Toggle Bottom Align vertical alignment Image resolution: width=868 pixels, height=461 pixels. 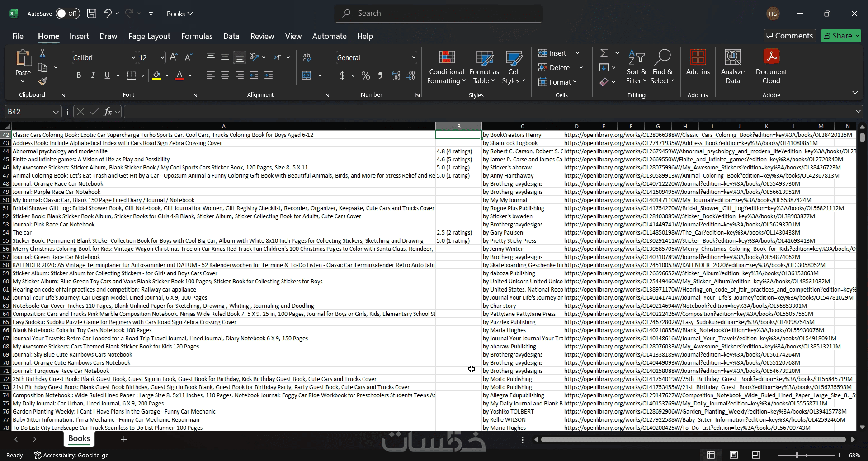(240, 57)
